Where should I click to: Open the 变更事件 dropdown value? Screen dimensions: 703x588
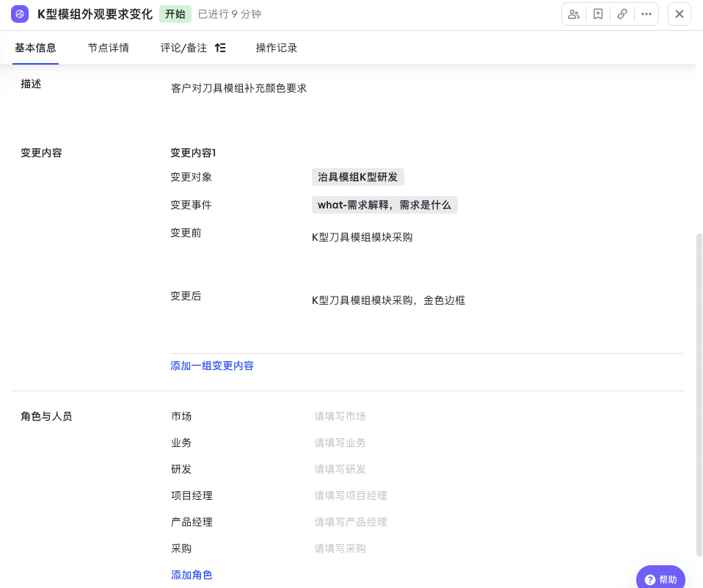385,205
